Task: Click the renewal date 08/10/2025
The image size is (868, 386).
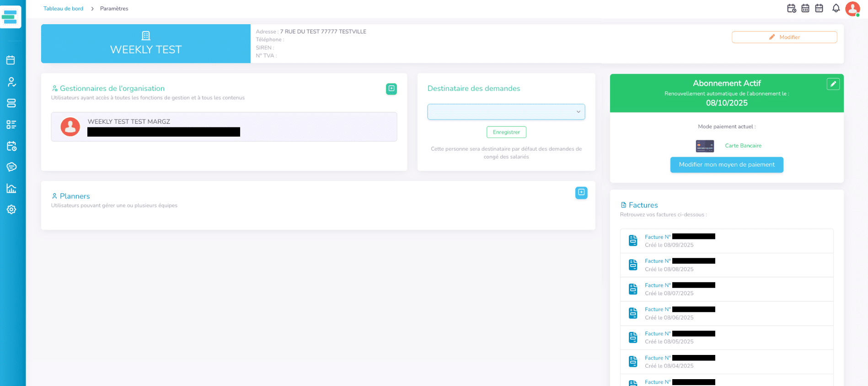Action: point(727,103)
